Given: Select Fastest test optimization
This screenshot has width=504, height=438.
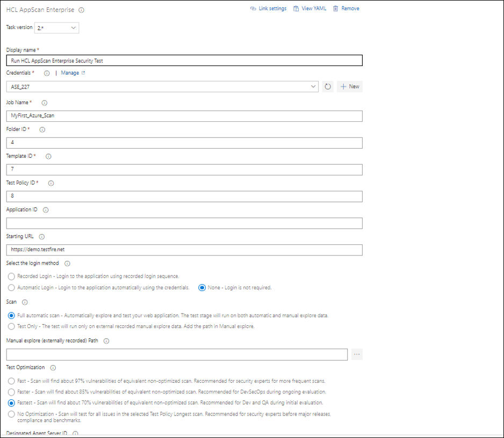Looking at the screenshot, I should pos(12,403).
